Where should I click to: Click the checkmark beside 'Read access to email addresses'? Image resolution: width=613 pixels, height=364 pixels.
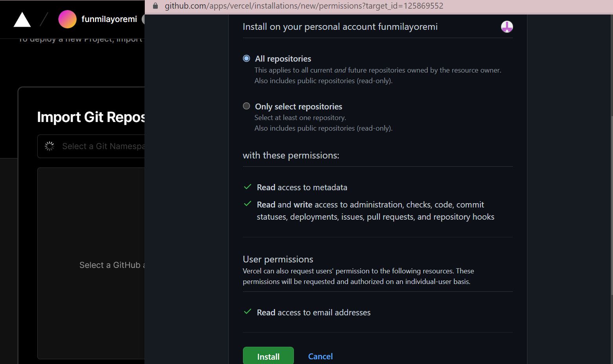coord(247,311)
